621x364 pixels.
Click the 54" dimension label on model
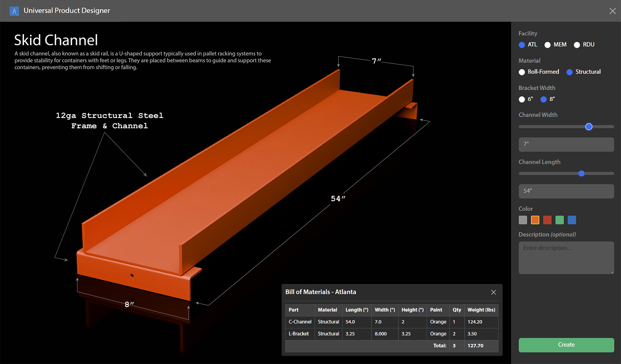point(338,199)
